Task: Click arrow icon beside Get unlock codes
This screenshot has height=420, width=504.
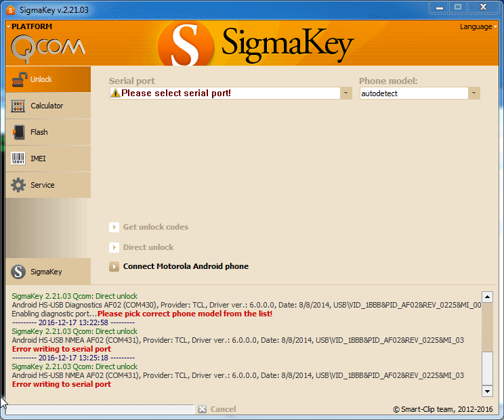Action: click(114, 227)
